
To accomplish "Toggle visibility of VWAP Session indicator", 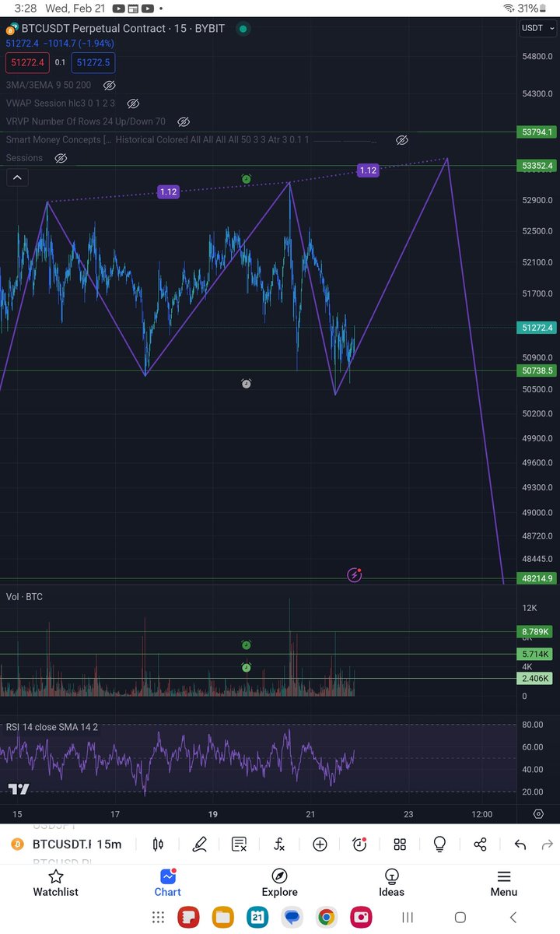I will 133,104.
